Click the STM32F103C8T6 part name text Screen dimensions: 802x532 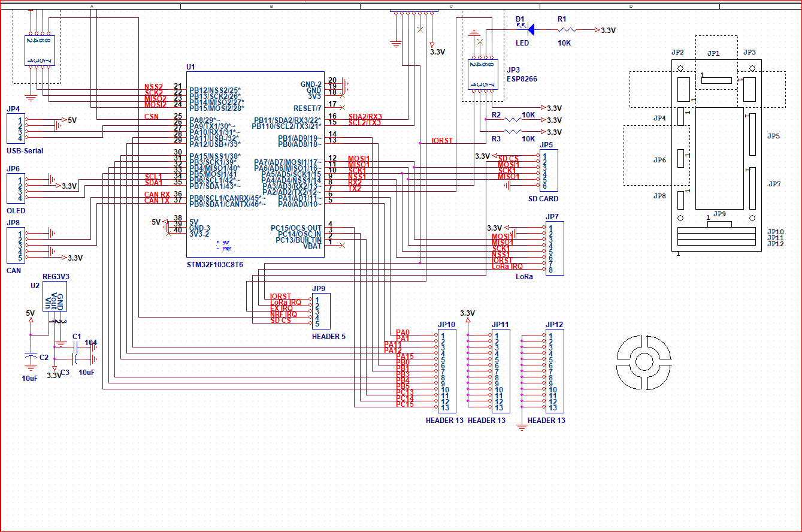point(214,264)
